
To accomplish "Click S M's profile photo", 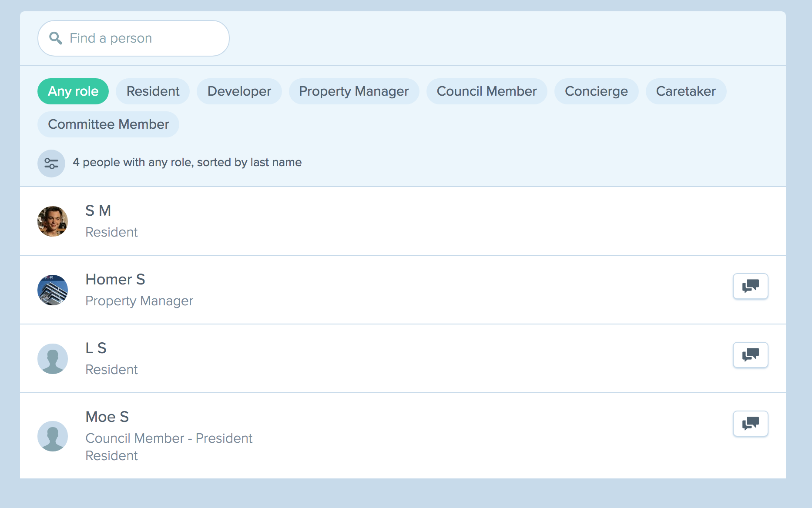I will [x=53, y=221].
